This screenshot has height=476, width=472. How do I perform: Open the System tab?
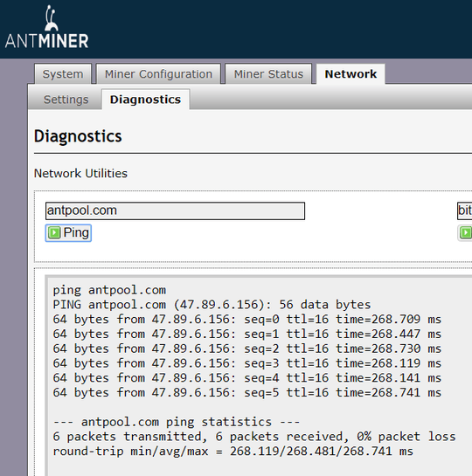coord(63,74)
